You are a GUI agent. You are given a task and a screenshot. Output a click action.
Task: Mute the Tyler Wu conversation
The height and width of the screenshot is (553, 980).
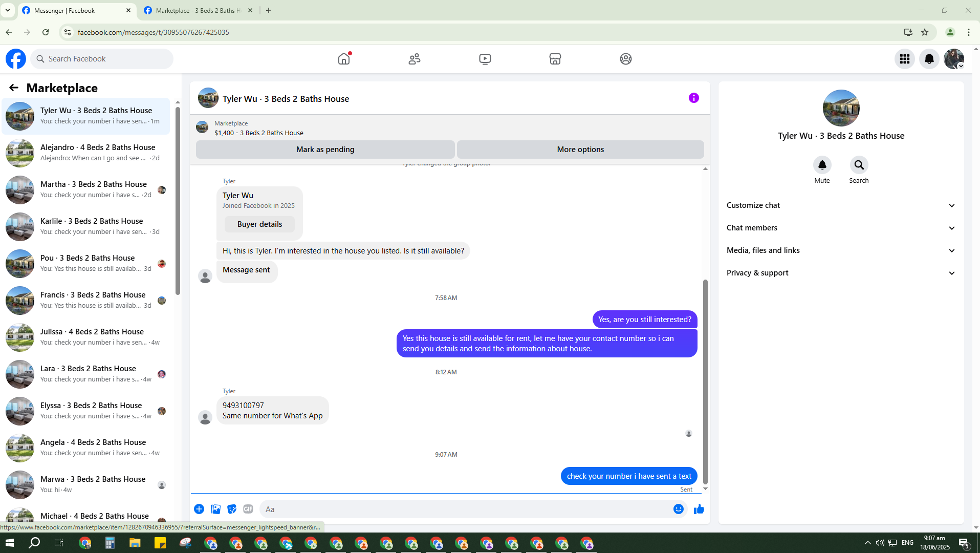(x=822, y=165)
